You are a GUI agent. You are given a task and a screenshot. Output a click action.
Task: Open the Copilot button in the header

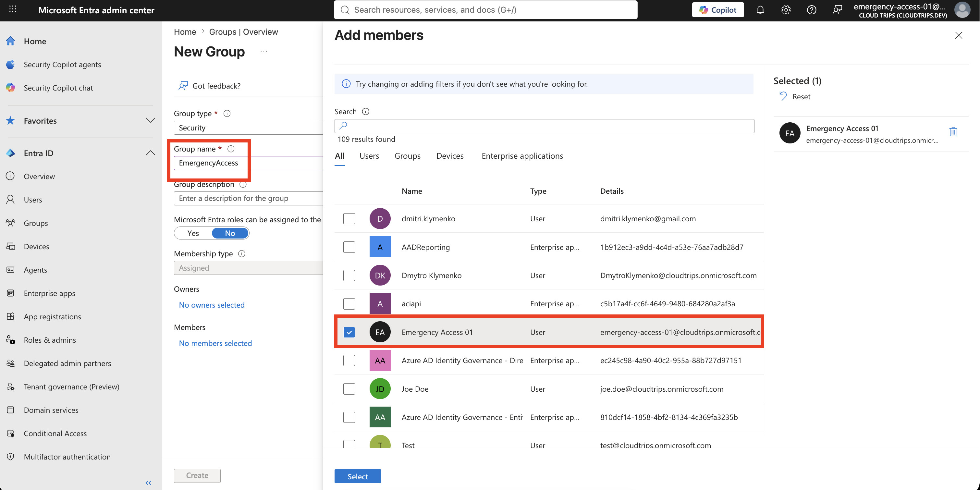coord(717,10)
